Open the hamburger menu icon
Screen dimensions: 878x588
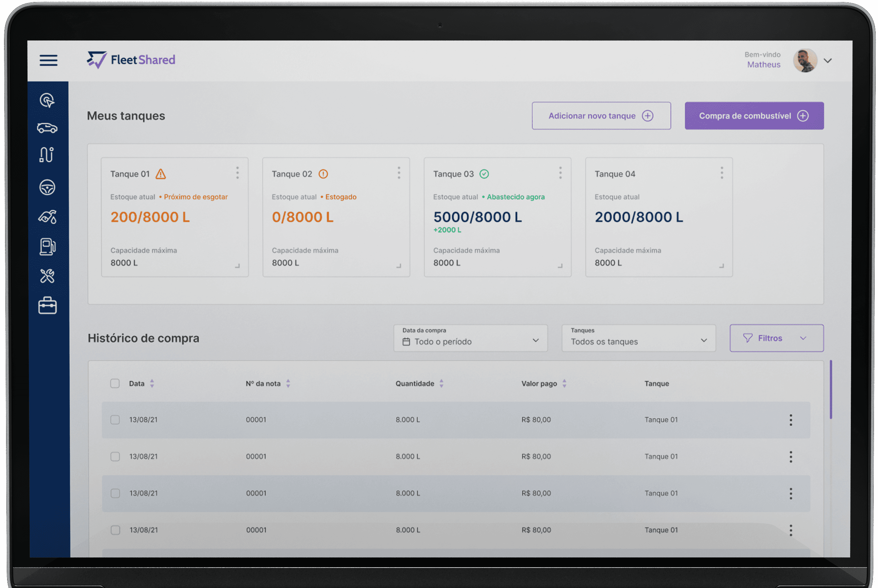(48, 60)
